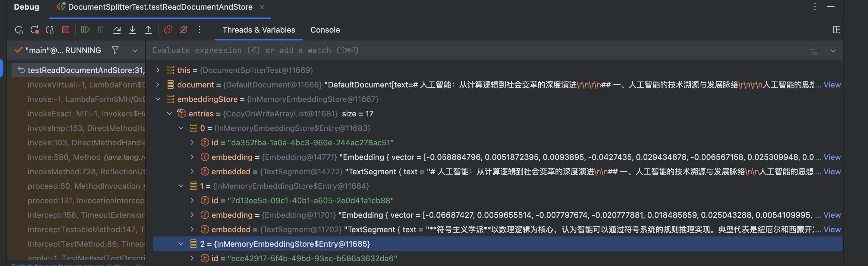Stop the running debug session

point(66,30)
